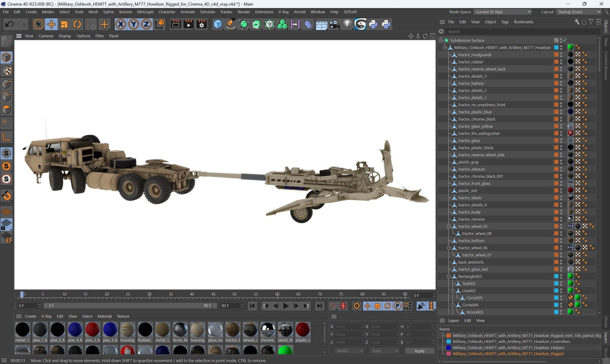
Task: Click the Subdivision Surface generator icon
Action: click(244, 24)
